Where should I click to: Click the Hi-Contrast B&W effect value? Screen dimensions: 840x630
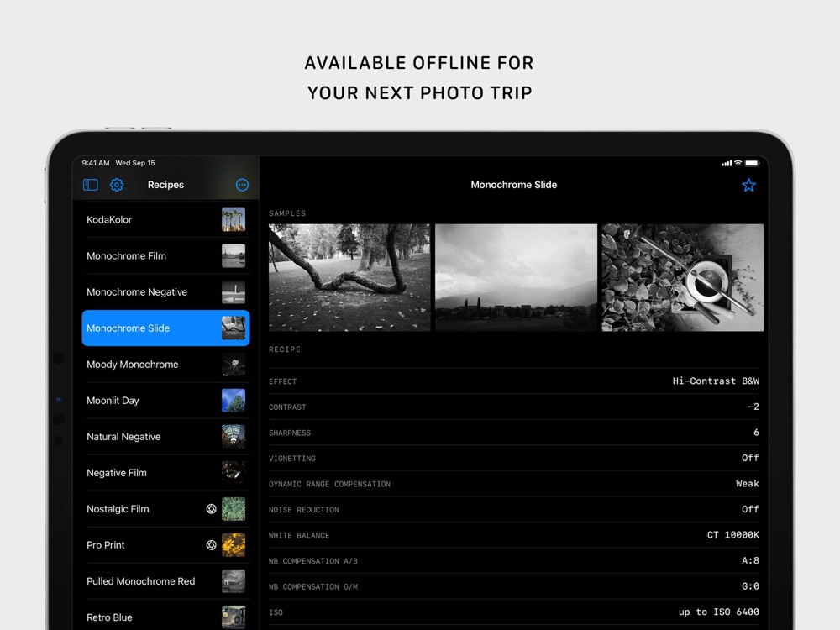pos(716,381)
